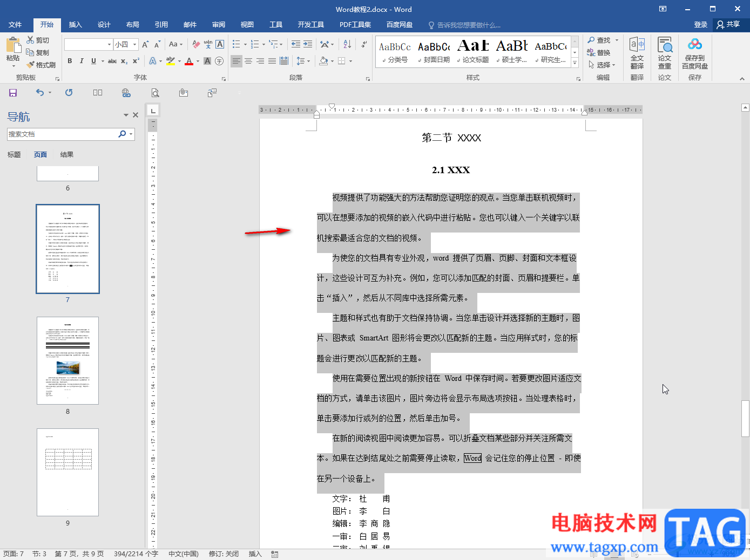This screenshot has width=750, height=560.
Task: Toggle subscript formatting
Action: tap(124, 61)
